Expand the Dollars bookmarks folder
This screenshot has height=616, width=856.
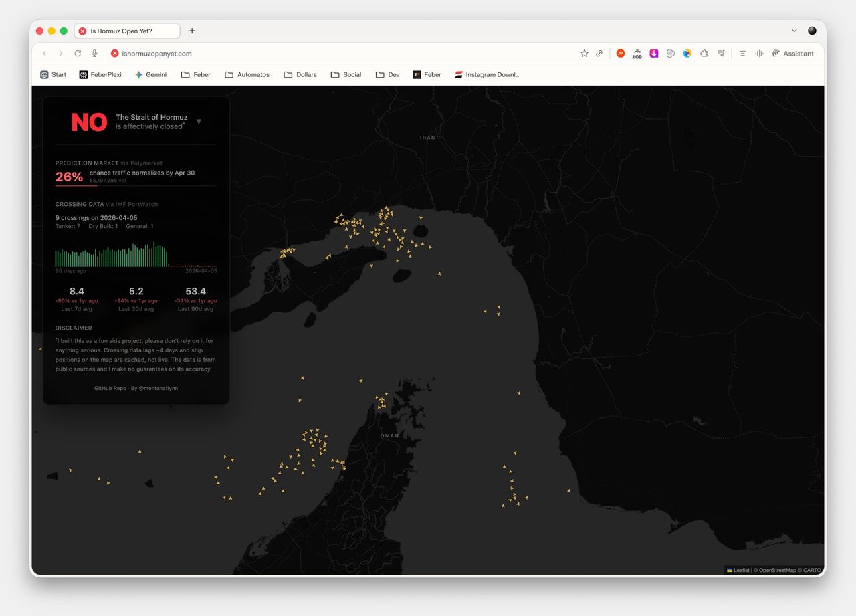coord(300,75)
